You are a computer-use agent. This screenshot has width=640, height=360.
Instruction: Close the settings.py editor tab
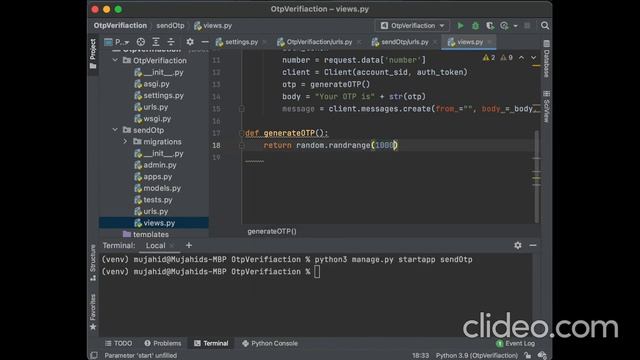pos(264,42)
